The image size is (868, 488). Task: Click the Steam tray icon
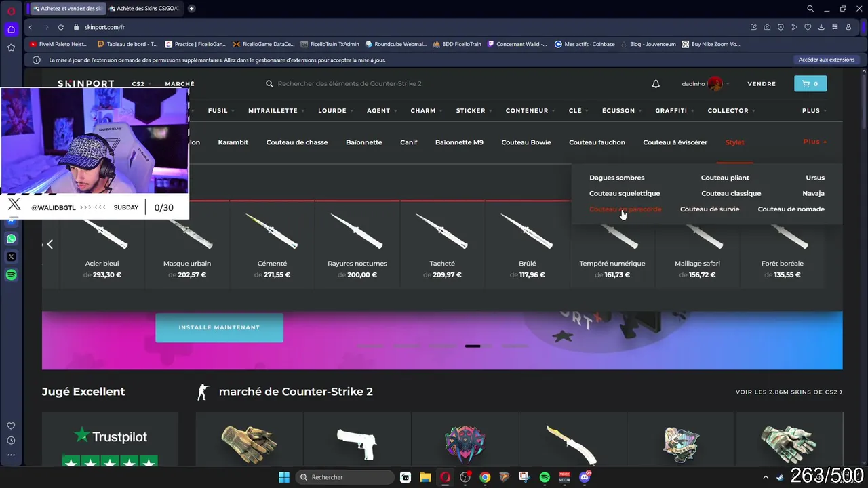point(781,477)
